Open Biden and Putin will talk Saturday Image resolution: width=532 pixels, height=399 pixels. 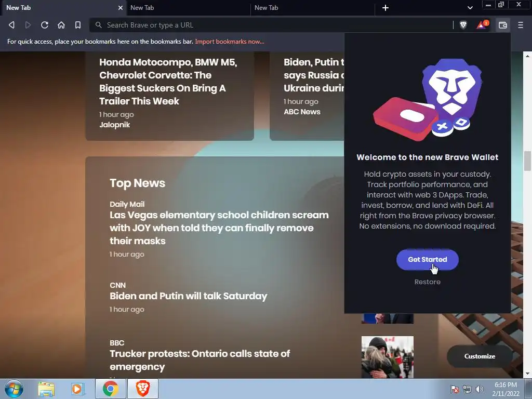click(188, 296)
